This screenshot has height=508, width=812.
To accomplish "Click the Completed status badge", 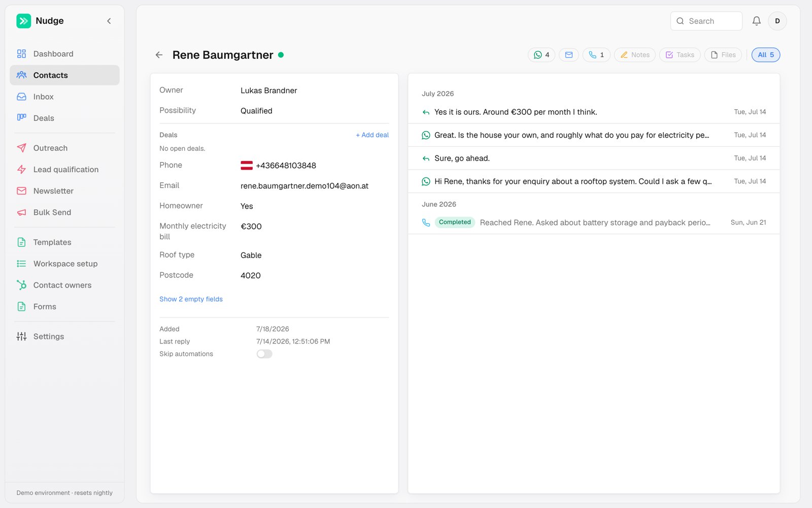I will point(455,223).
